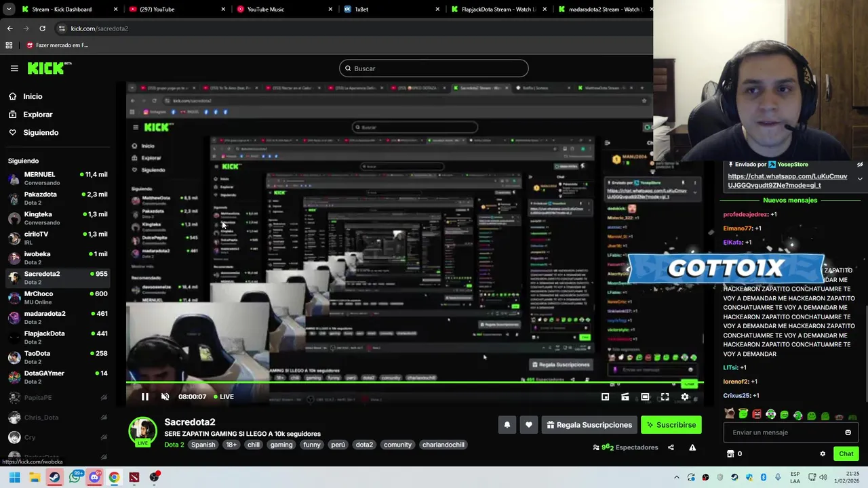Click the report warning triangle icon
The image size is (868, 488).
click(x=692, y=447)
